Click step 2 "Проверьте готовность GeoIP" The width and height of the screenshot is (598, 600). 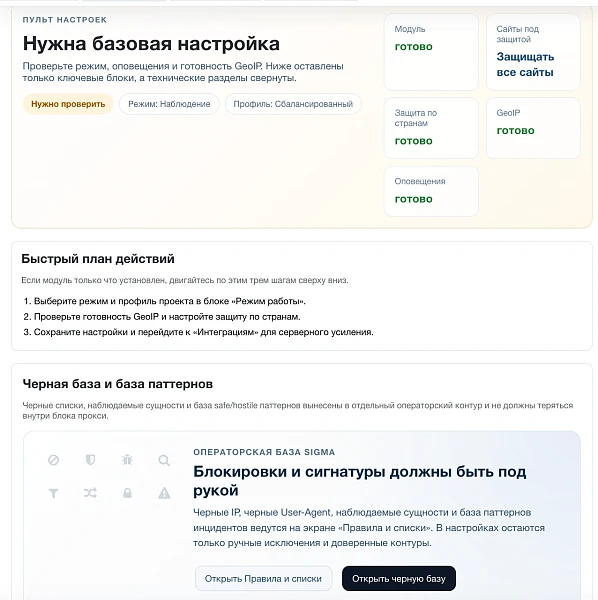click(162, 317)
